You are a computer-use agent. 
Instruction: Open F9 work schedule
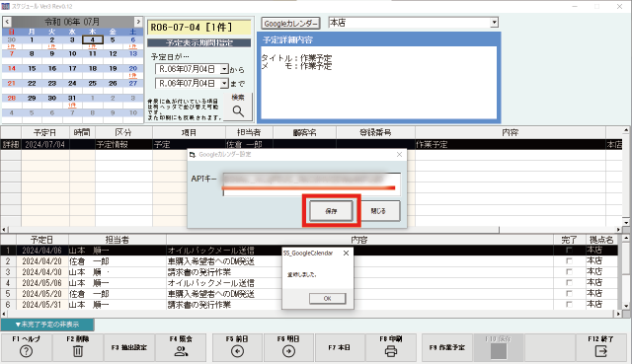(x=447, y=346)
